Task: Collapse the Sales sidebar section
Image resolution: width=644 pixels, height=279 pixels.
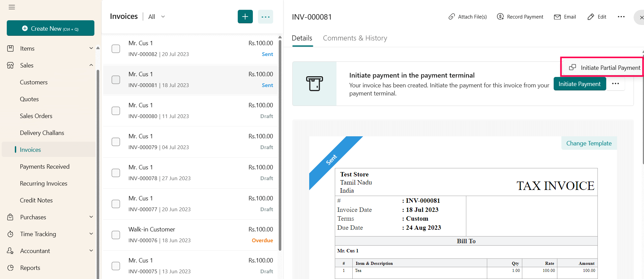Action: [x=91, y=65]
